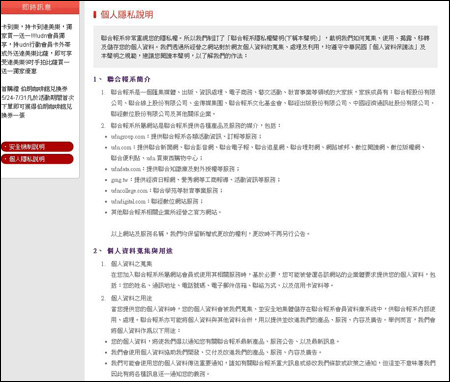Click the 聯合報系簡介 section heading
The image size is (450, 382).
coord(129,79)
